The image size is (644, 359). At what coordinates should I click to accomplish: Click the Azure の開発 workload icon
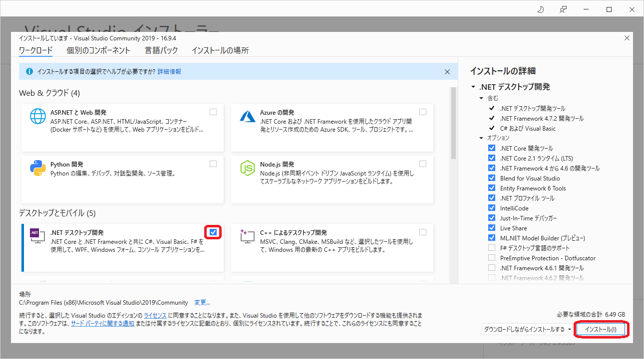(247, 116)
